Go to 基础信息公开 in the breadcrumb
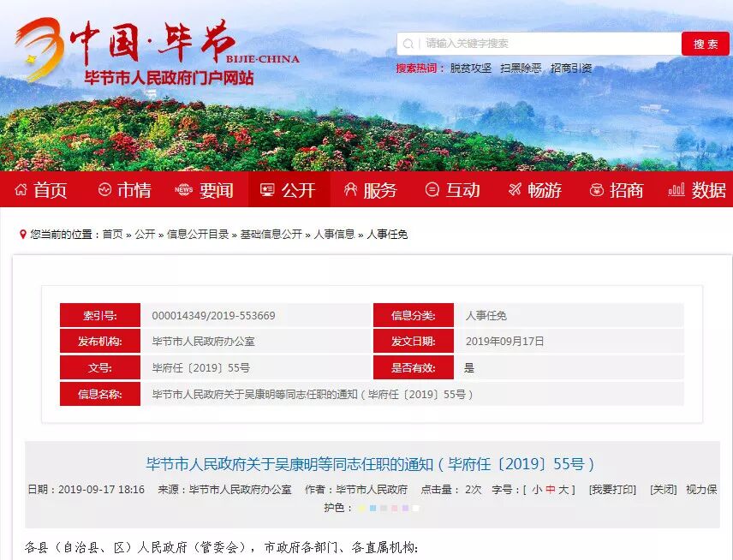The image size is (733, 560). pyautogui.click(x=271, y=235)
